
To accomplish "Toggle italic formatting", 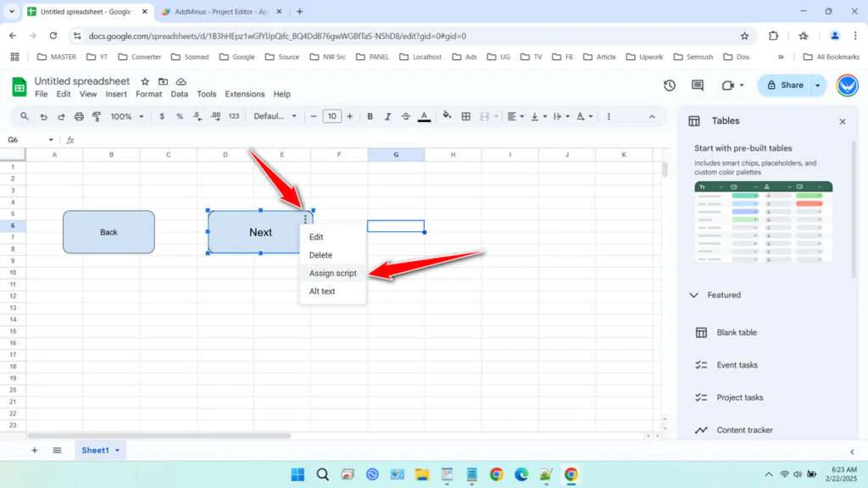I will (x=387, y=116).
